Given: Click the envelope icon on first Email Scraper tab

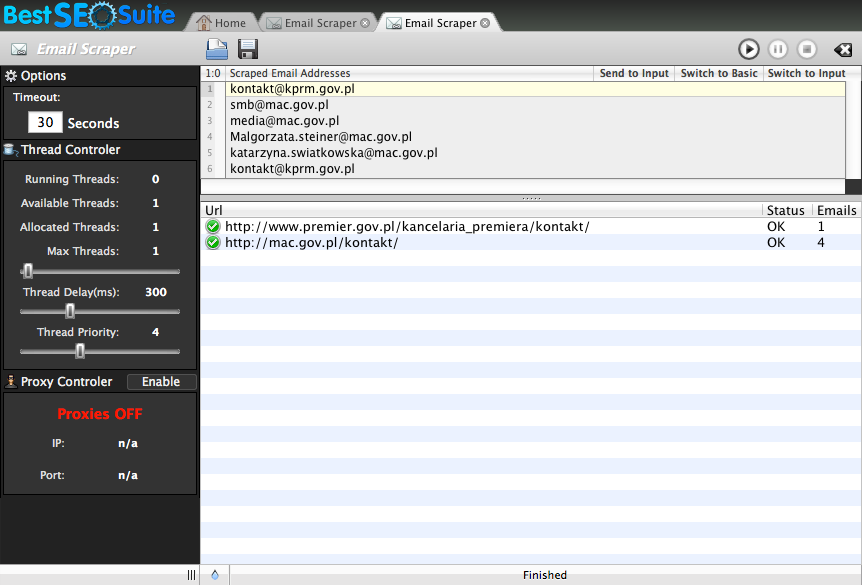Looking at the screenshot, I should click(x=274, y=23).
